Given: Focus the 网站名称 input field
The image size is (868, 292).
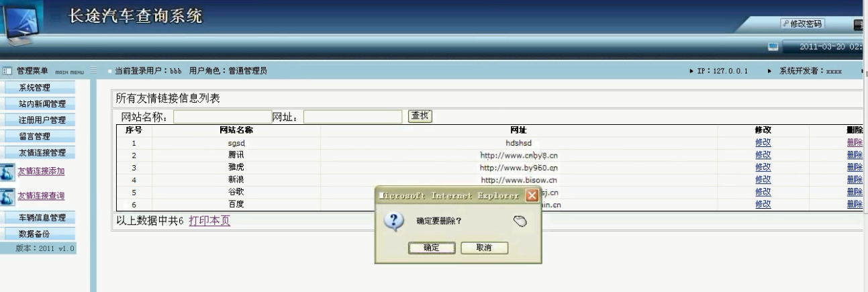Looking at the screenshot, I should [222, 117].
